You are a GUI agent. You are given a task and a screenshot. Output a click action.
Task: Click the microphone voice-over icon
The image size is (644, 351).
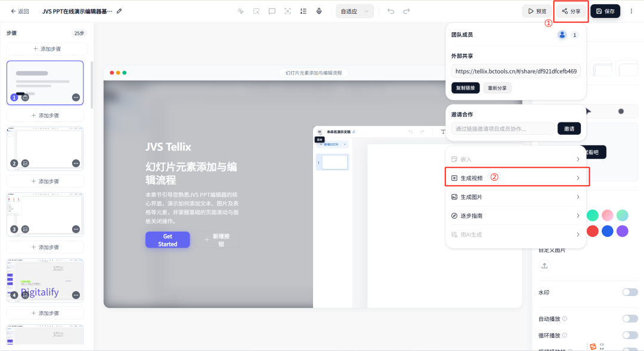318,11
